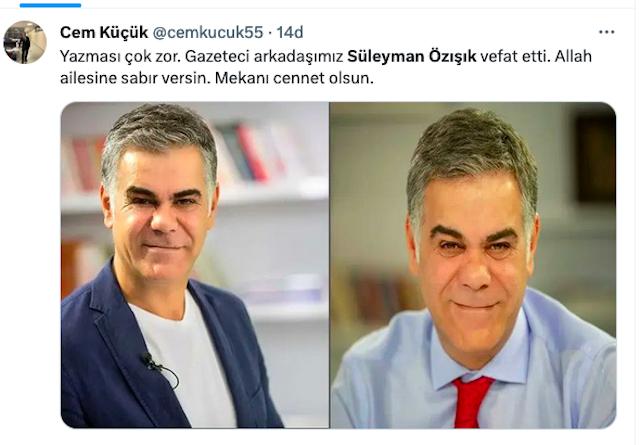Click the Cem Küçük display name
Viewport: 640px width, 445px height.
(x=104, y=32)
